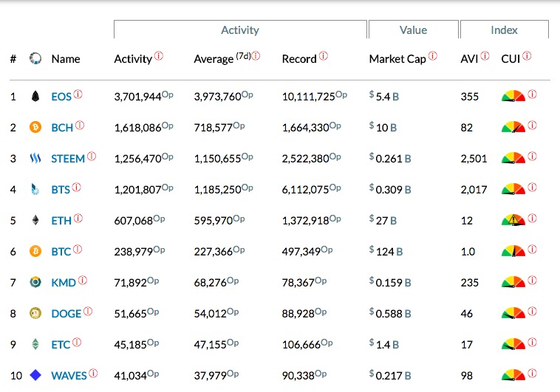Open the ETC coin link
Screen dimensions: 560x392
point(61,345)
